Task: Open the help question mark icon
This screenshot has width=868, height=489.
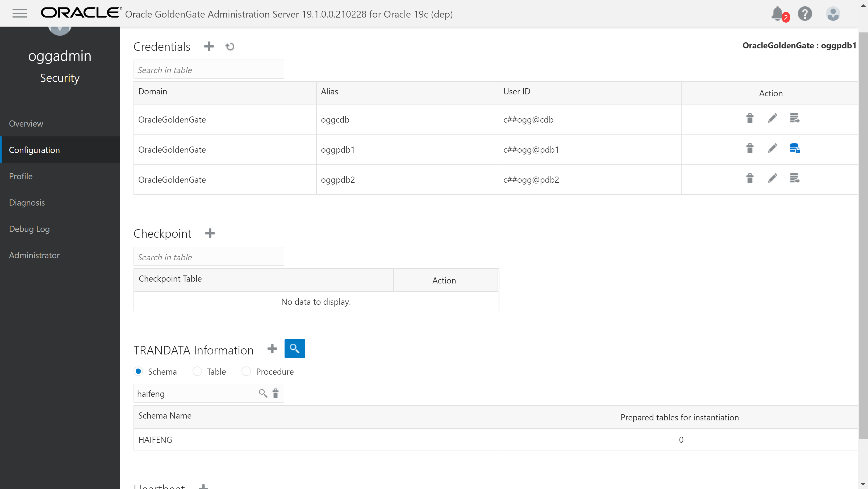Action: pyautogui.click(x=805, y=14)
